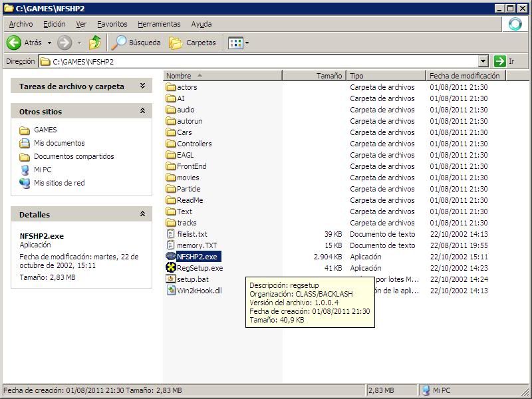
Task: Sort by Fecha de modificación column
Action: 466,76
